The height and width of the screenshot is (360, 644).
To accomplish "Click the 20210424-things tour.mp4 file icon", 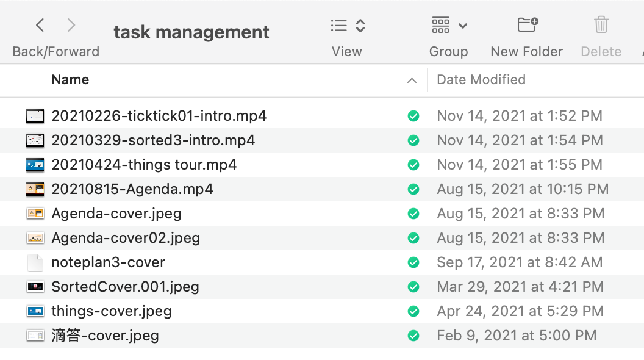I will [x=35, y=165].
